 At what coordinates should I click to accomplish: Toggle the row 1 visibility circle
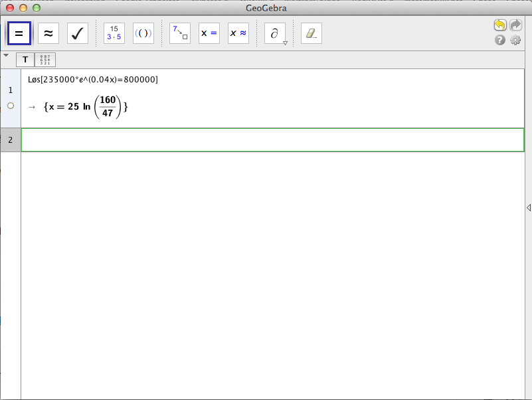[x=10, y=106]
